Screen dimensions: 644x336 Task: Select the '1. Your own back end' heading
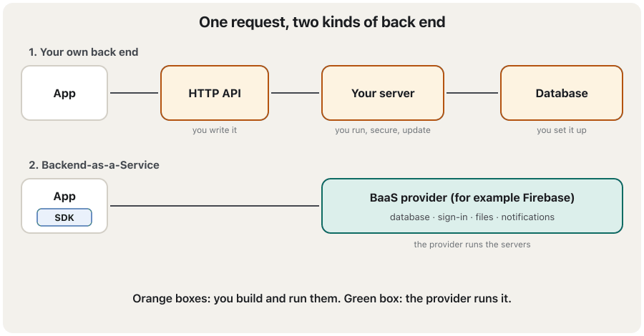[x=84, y=52]
